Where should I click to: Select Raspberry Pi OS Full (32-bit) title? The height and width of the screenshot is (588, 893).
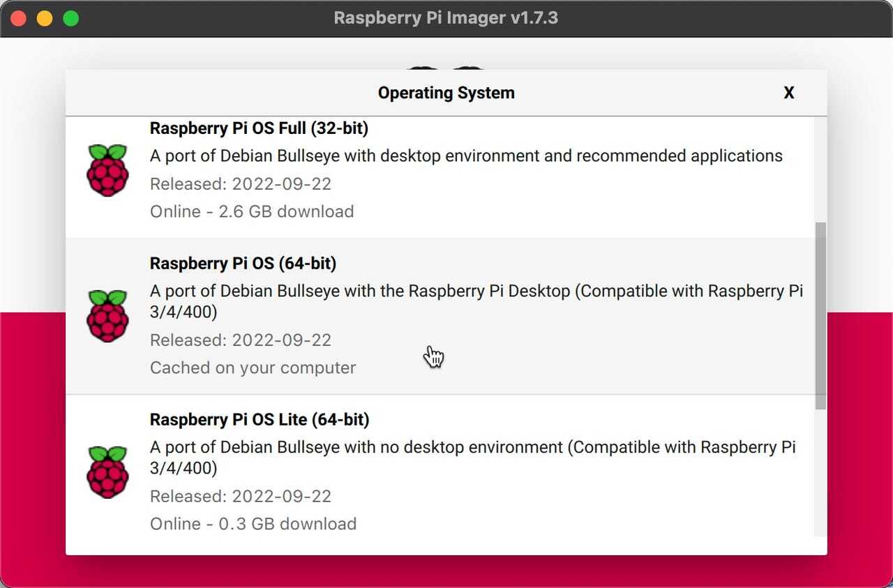point(259,128)
